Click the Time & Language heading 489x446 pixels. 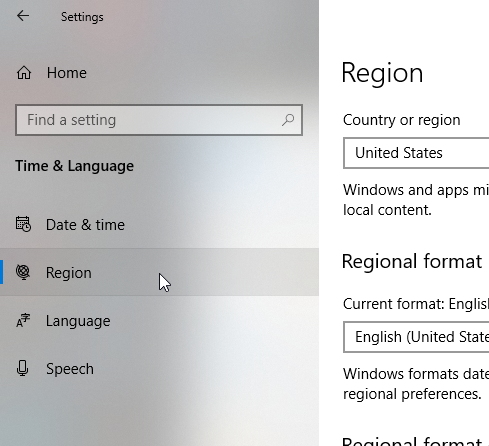74,166
